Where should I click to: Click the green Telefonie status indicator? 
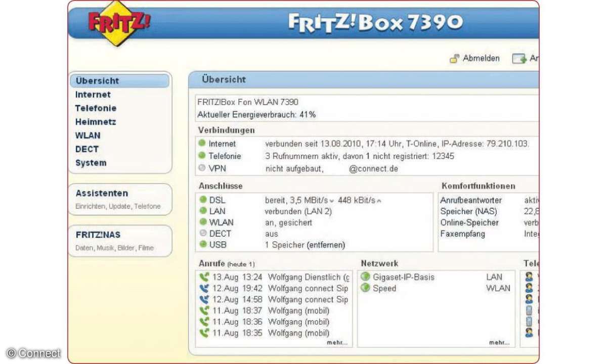click(202, 156)
